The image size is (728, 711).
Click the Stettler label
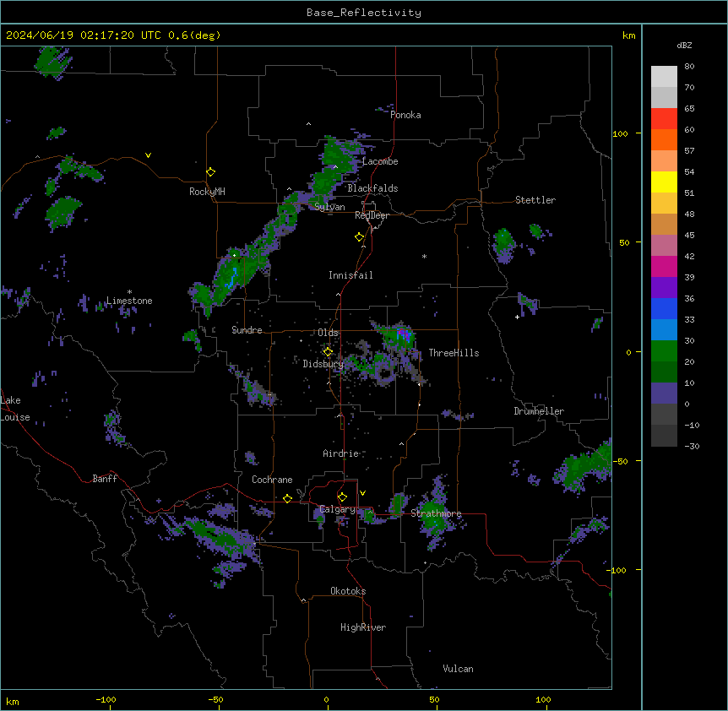pos(535,200)
